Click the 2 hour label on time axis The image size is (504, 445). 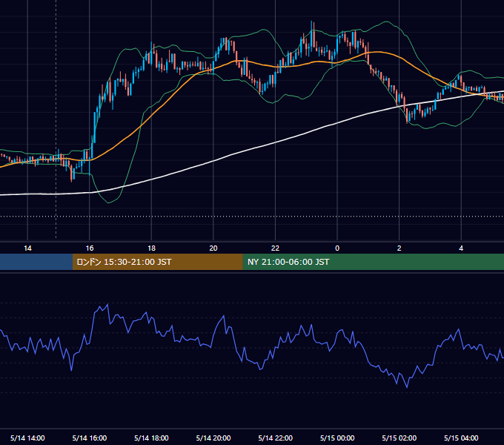pyautogui.click(x=399, y=248)
